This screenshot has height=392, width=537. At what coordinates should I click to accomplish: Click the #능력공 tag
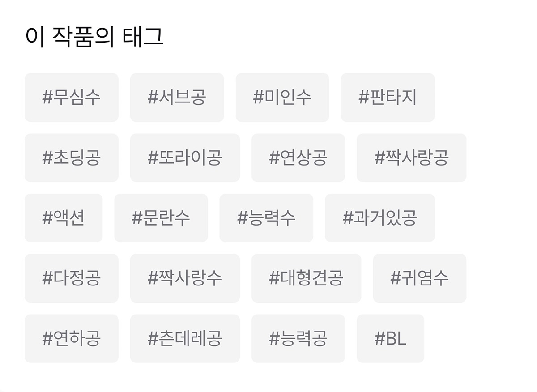298,338
